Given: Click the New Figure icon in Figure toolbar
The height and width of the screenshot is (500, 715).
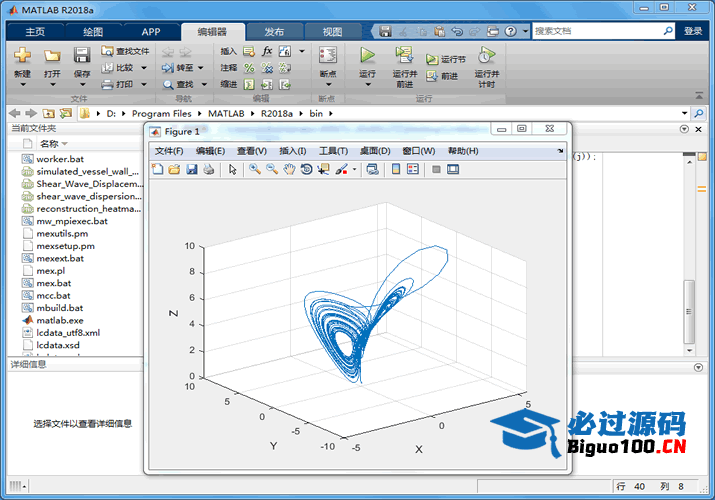Looking at the screenshot, I should click(x=157, y=169).
